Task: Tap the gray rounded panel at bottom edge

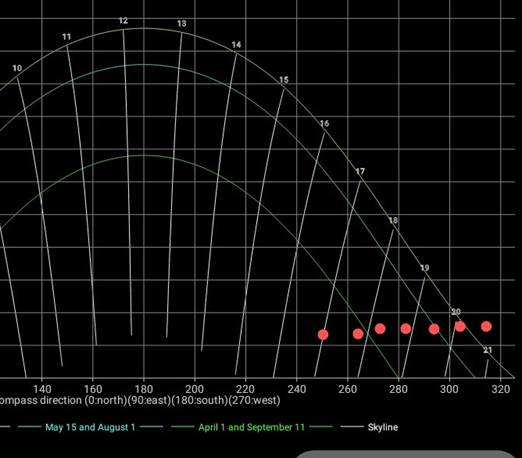Action: (405, 454)
